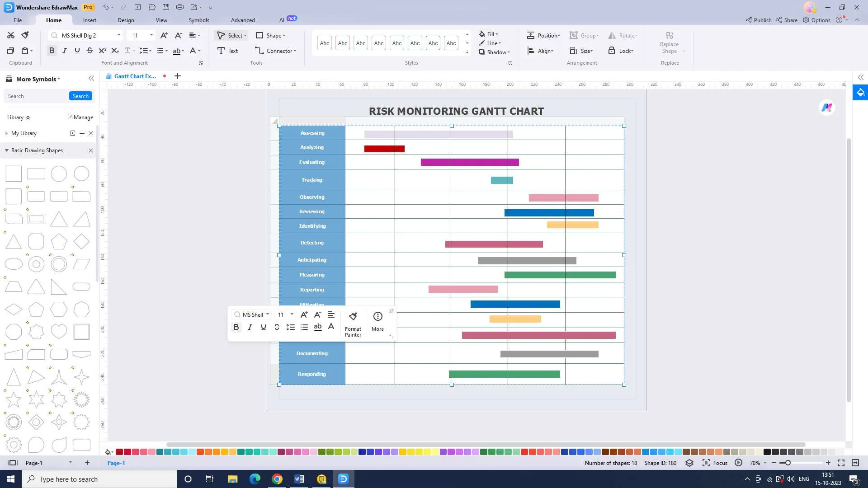Expand the My Library tree item
This screenshot has height=488, width=868.
[6, 133]
